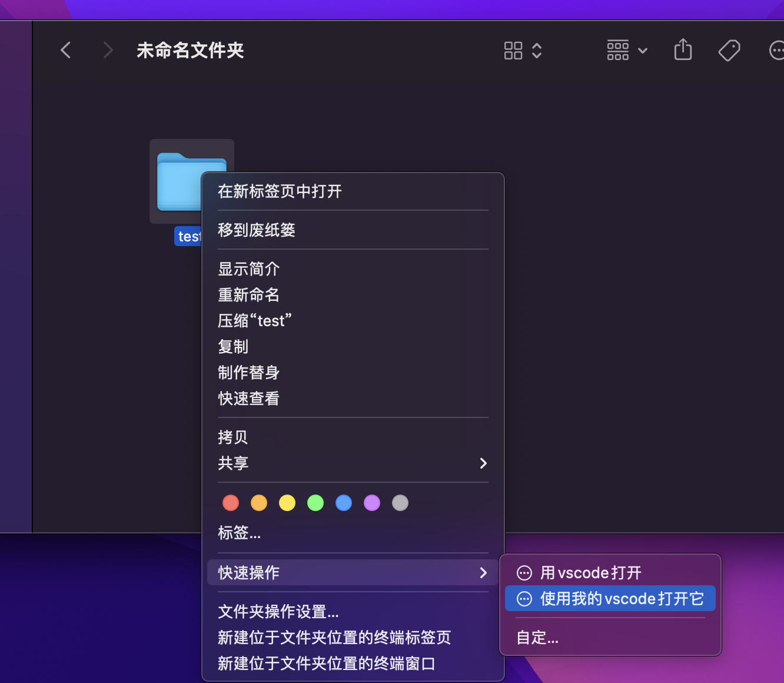Expand the grouping dropdown chevron
The width and height of the screenshot is (784, 683).
643,51
